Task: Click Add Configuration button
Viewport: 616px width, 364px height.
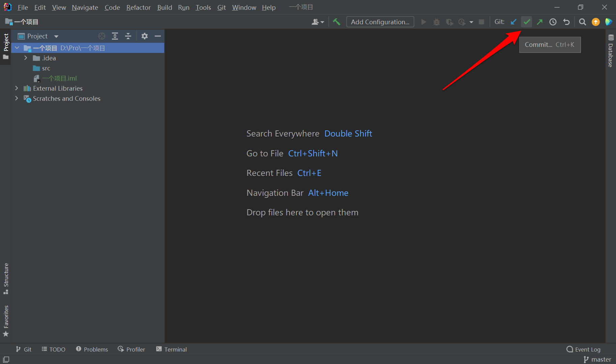Action: (x=380, y=22)
